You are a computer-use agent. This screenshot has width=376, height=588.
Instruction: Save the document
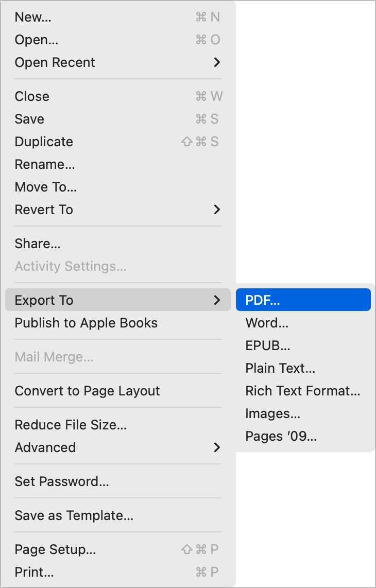[29, 119]
